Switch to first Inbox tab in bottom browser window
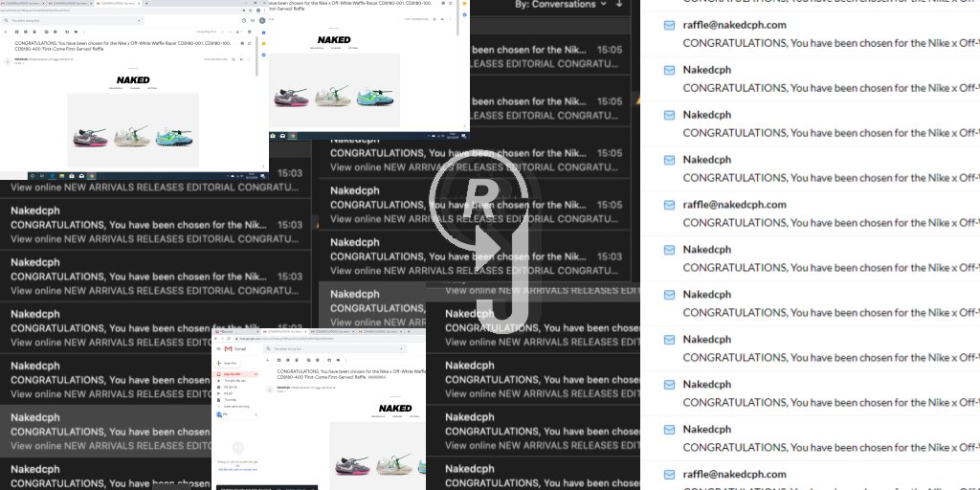Screen dimensions: 980x490 point(236,332)
